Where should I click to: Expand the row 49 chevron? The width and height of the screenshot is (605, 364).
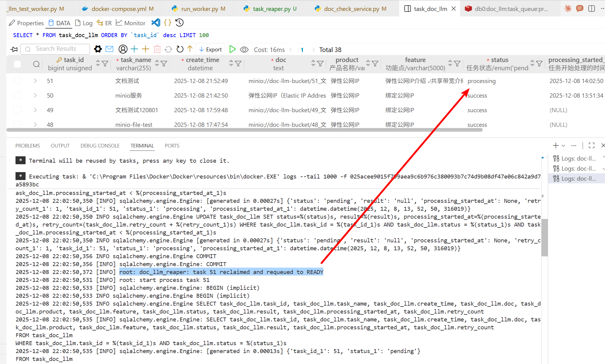point(35,110)
